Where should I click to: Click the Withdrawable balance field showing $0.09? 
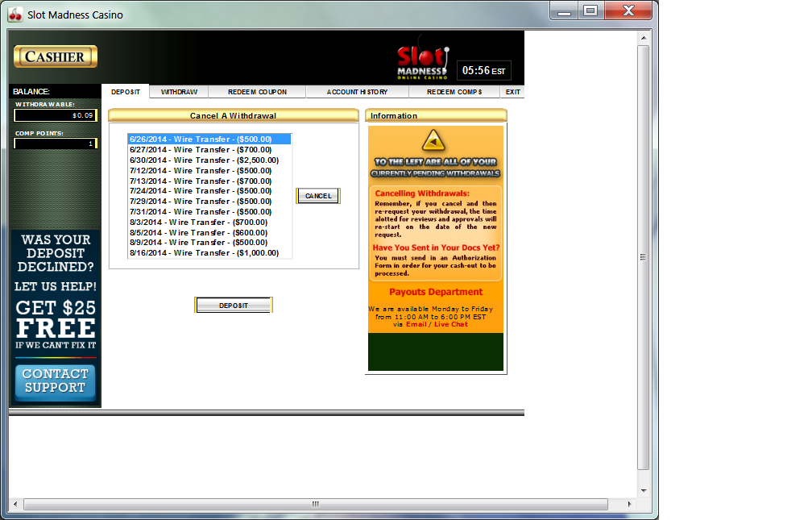(56, 115)
